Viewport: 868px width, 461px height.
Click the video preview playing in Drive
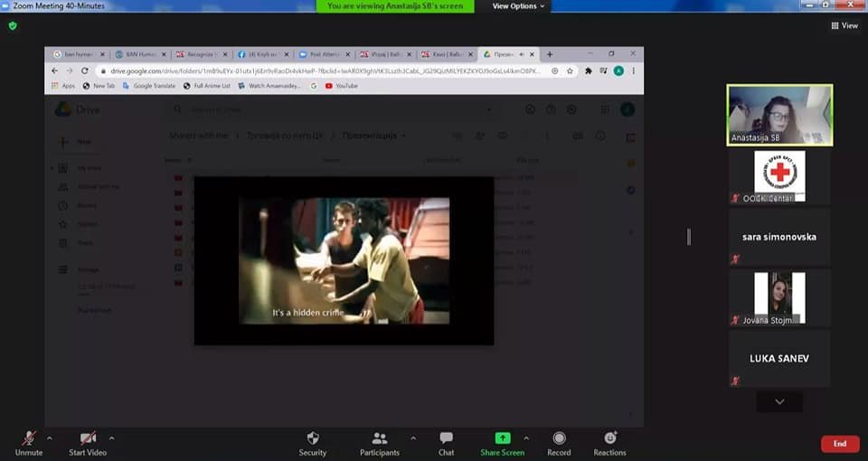344,260
